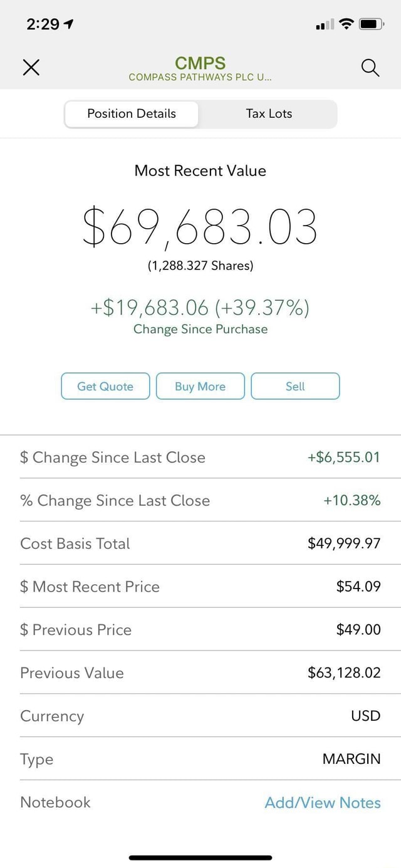Close the position details screen

pyautogui.click(x=31, y=68)
